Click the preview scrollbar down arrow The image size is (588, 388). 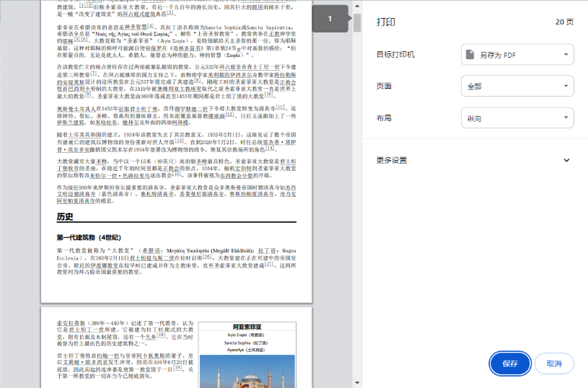click(357, 383)
